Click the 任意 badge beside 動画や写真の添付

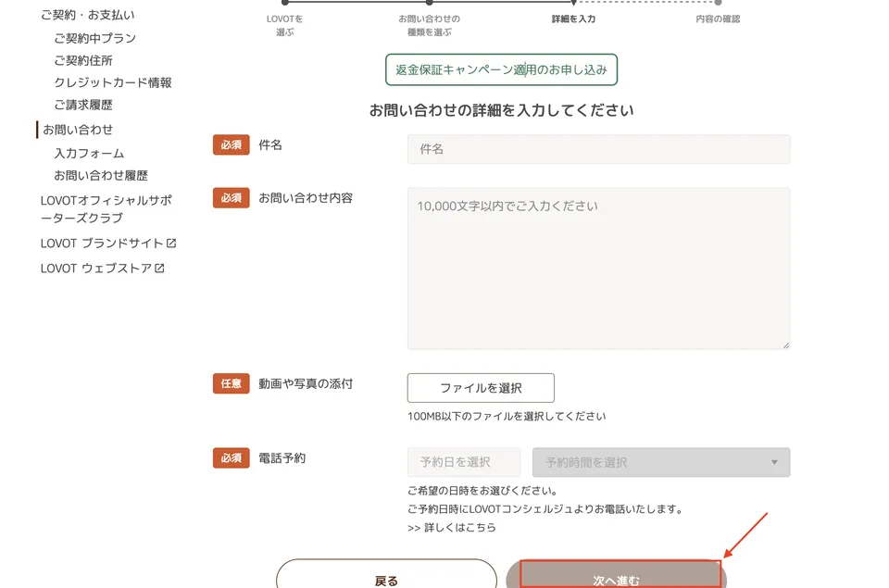pyautogui.click(x=231, y=383)
